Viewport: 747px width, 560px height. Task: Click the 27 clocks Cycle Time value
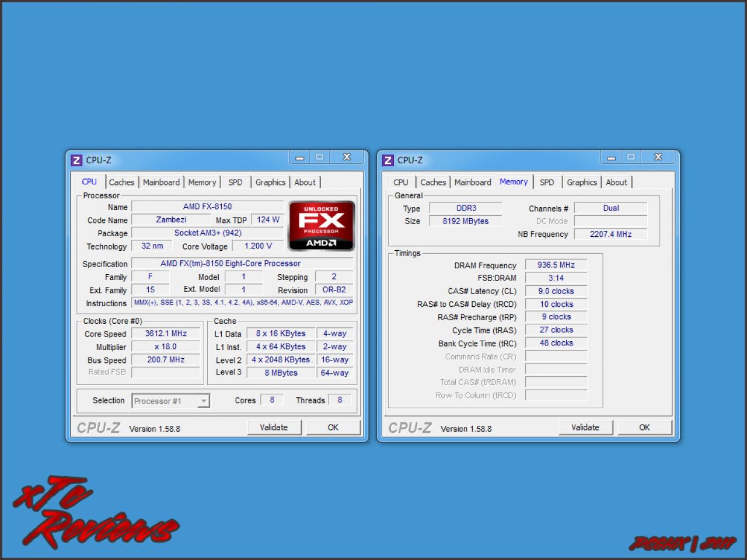click(556, 330)
